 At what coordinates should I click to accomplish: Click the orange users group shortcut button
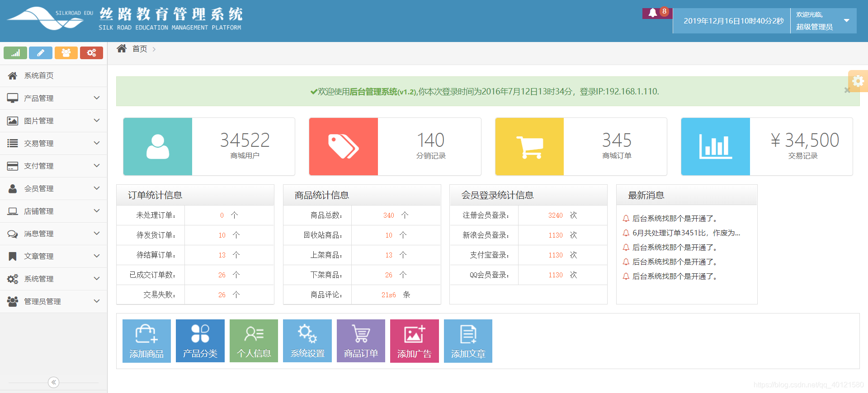[x=66, y=53]
